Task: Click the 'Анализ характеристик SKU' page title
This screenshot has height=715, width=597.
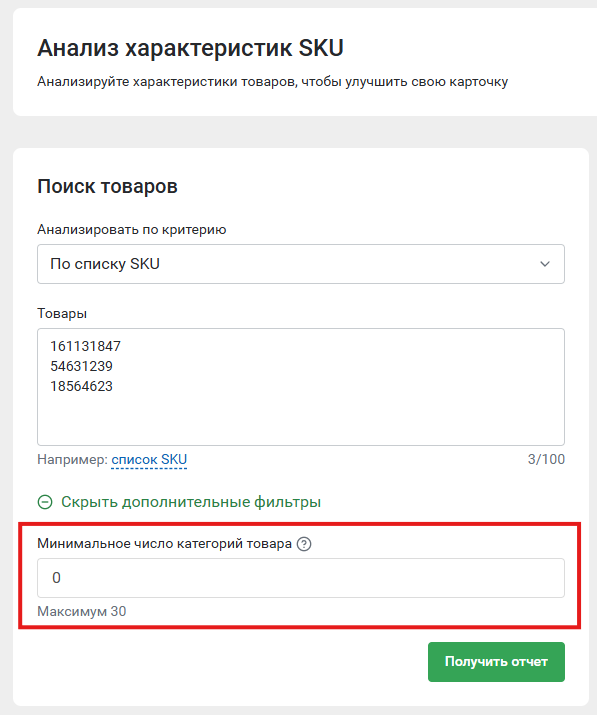Action: (190, 48)
